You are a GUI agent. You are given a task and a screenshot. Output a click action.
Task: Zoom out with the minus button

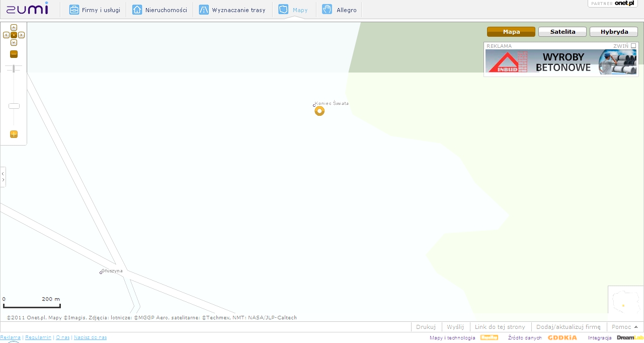(x=14, y=54)
